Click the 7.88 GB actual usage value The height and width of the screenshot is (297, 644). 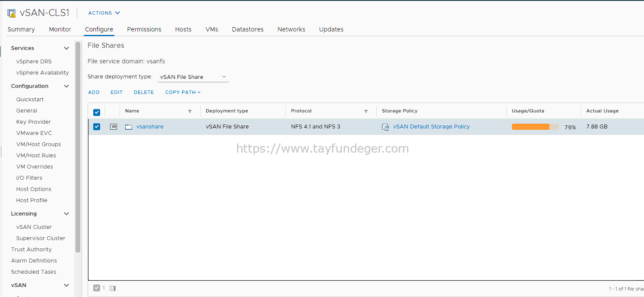[x=597, y=127]
